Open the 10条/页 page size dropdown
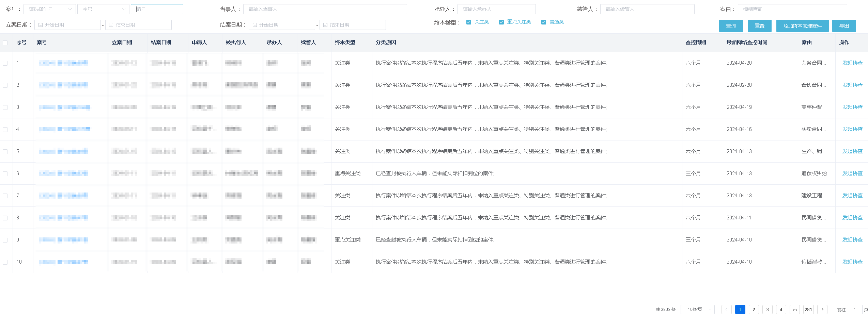This screenshot has width=868, height=317. (697, 310)
